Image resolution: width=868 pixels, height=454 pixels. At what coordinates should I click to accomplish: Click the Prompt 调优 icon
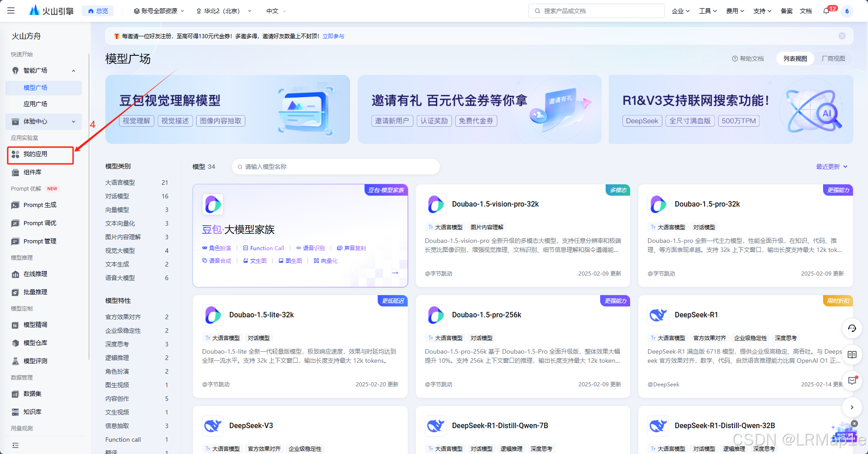(15, 223)
